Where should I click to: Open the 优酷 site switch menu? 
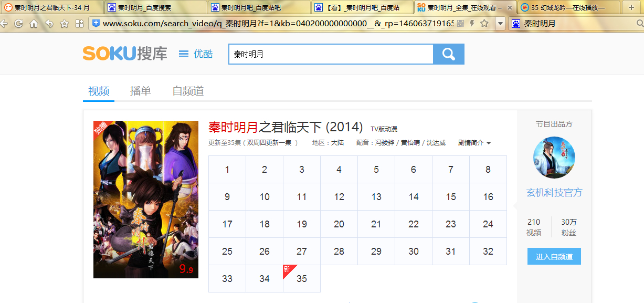(x=196, y=54)
